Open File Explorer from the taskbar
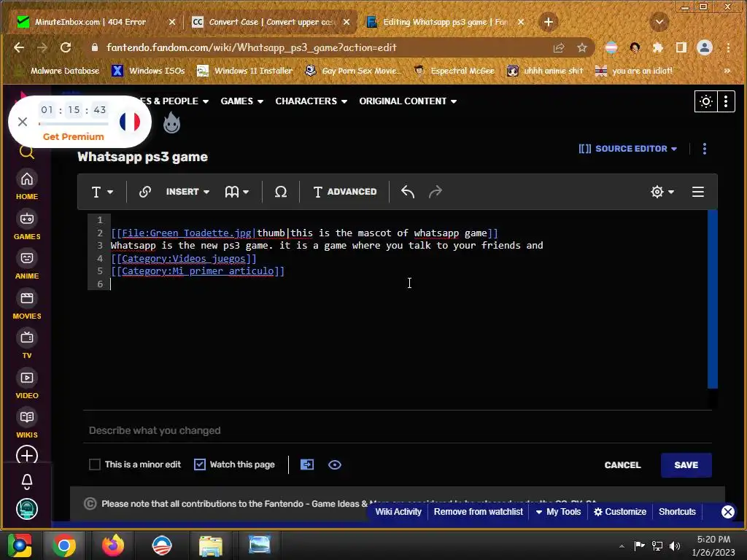This screenshot has width=747, height=560. tap(210, 545)
